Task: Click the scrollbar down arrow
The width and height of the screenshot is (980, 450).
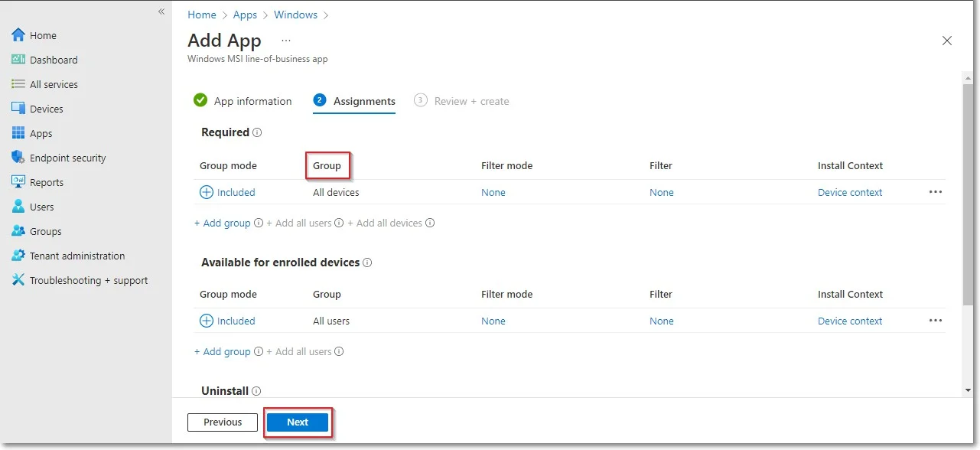Action: coord(968,390)
